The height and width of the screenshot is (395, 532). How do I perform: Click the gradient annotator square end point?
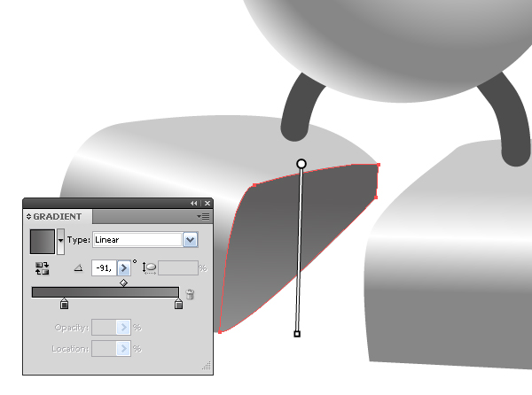click(297, 334)
